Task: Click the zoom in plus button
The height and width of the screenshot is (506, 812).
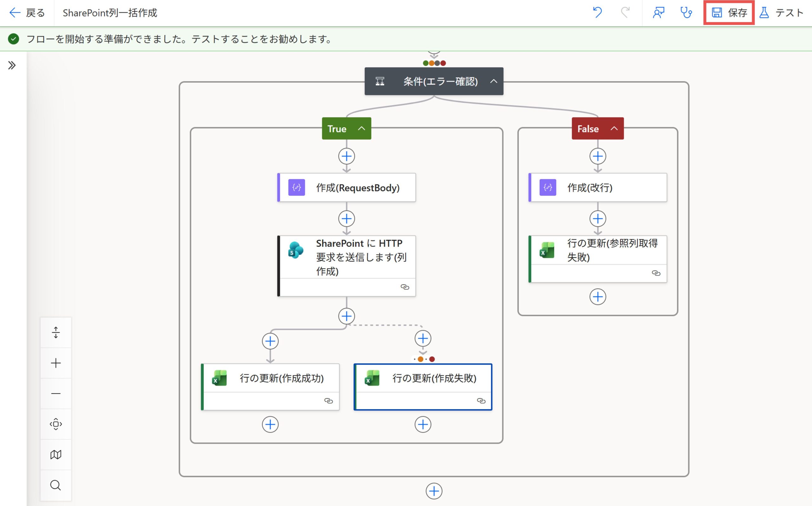Action: coord(56,363)
